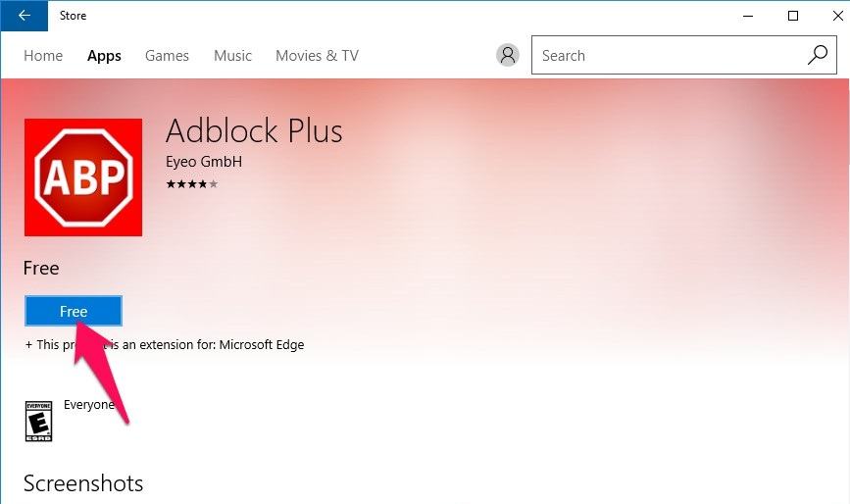This screenshot has height=504, width=850.
Task: Click the Adblock Plus title text
Action: point(254,131)
